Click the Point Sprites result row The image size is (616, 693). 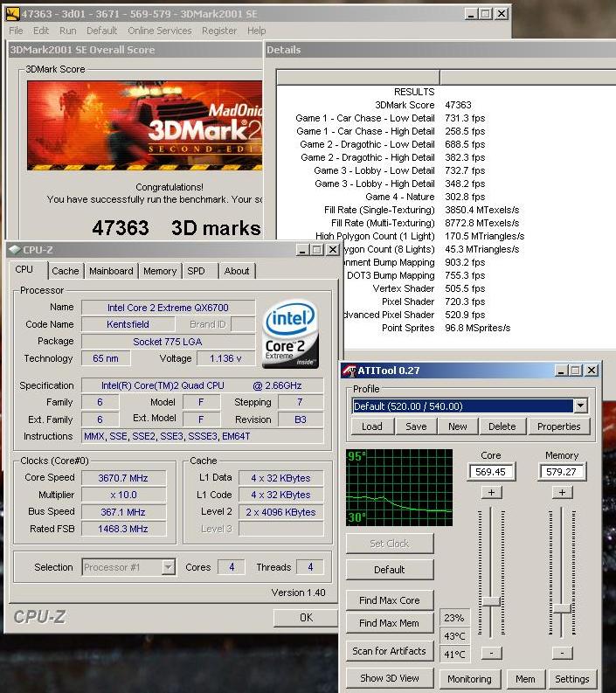pyautogui.click(x=446, y=328)
